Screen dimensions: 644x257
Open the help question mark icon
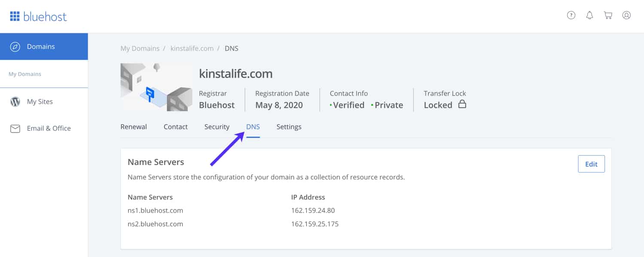point(571,15)
